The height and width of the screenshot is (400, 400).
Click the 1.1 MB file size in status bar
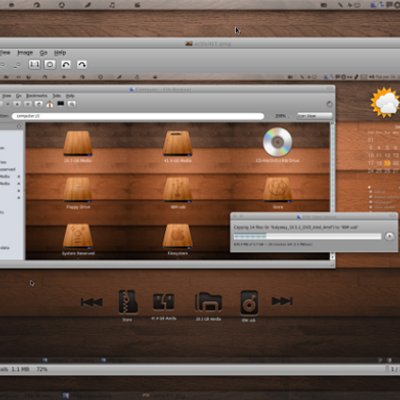pyautogui.click(x=19, y=369)
